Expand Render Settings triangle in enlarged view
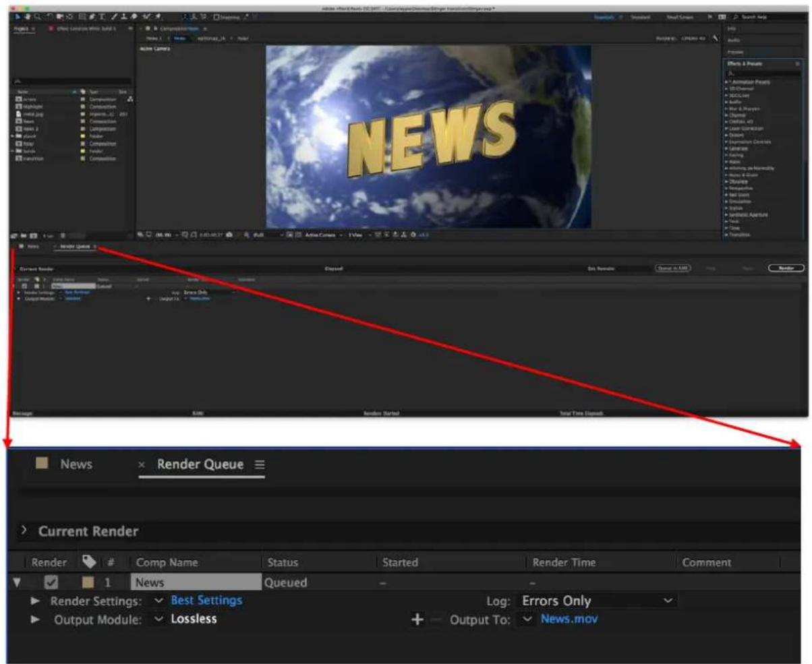Viewport: 812px width, 664px height. pyautogui.click(x=36, y=601)
